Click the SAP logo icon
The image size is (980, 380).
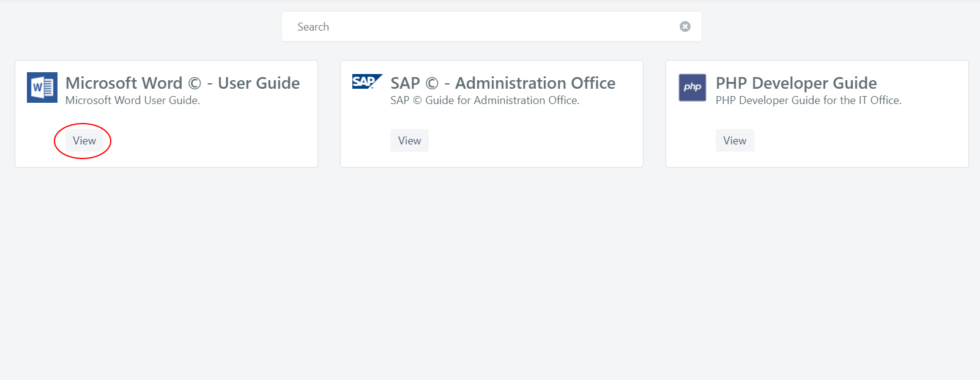[367, 81]
